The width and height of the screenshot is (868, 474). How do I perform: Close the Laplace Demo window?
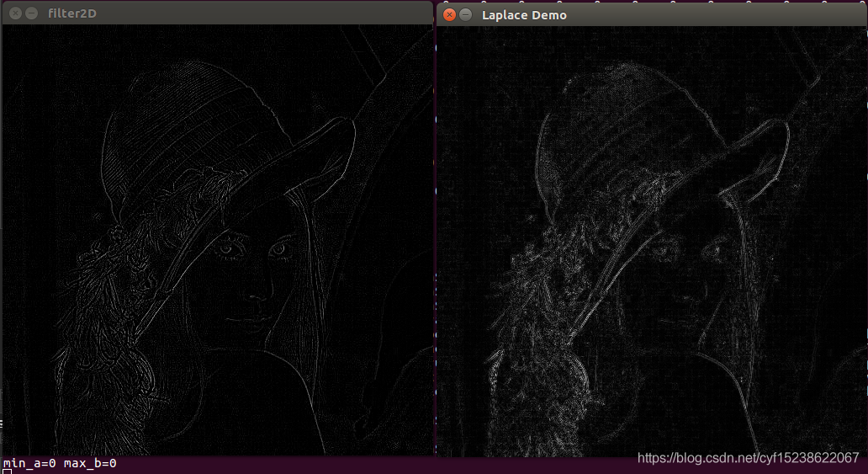[x=449, y=15]
